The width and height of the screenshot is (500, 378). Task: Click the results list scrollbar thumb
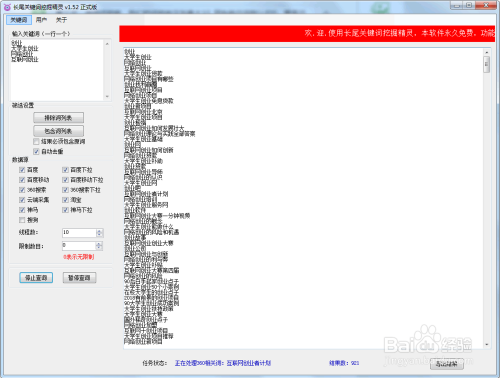(x=487, y=64)
